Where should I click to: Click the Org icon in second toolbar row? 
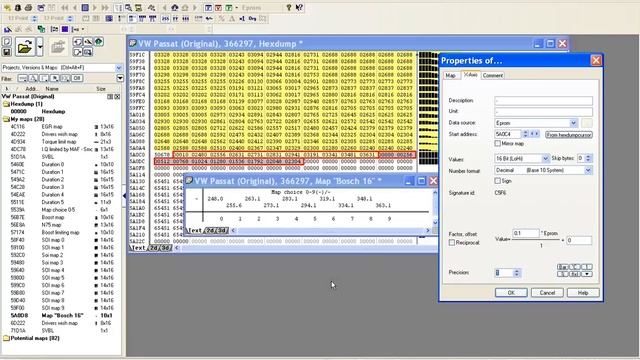(252, 18)
